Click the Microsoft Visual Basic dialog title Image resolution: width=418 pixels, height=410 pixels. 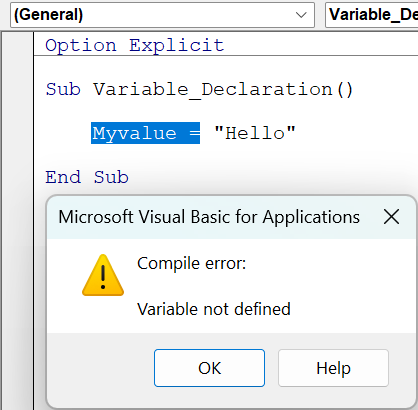tap(209, 217)
